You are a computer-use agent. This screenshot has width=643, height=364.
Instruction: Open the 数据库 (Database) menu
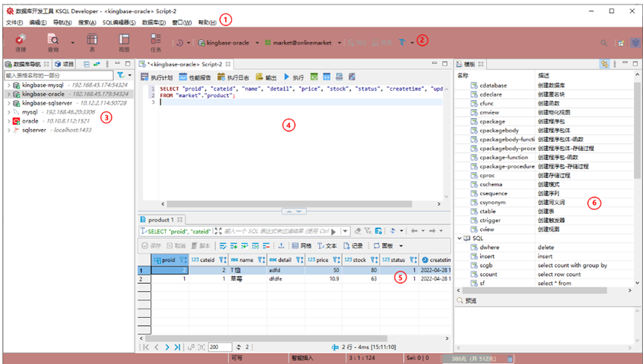[153, 23]
